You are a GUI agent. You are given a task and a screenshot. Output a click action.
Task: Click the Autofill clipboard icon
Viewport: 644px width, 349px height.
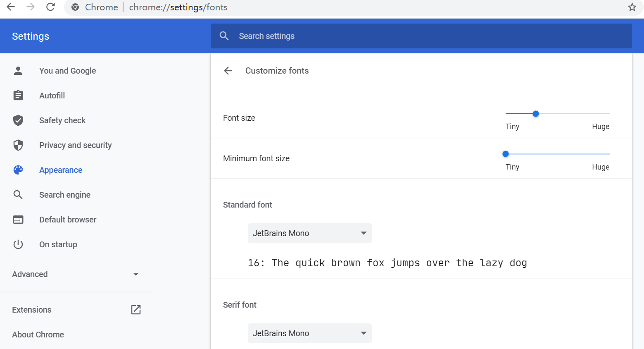point(18,96)
